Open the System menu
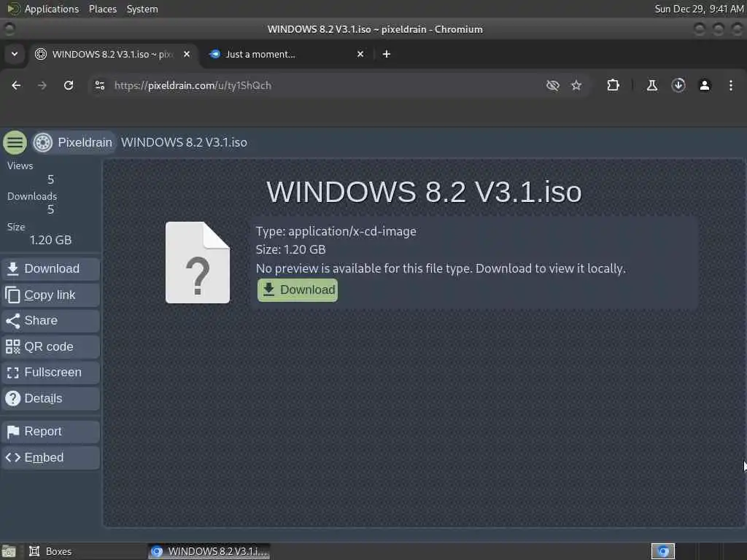This screenshot has height=560, width=747. [142, 9]
